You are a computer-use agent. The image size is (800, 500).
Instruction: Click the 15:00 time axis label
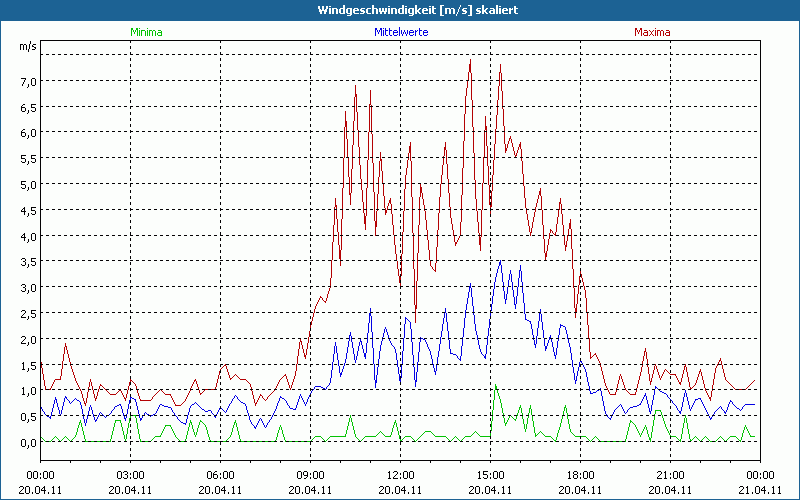[490, 476]
